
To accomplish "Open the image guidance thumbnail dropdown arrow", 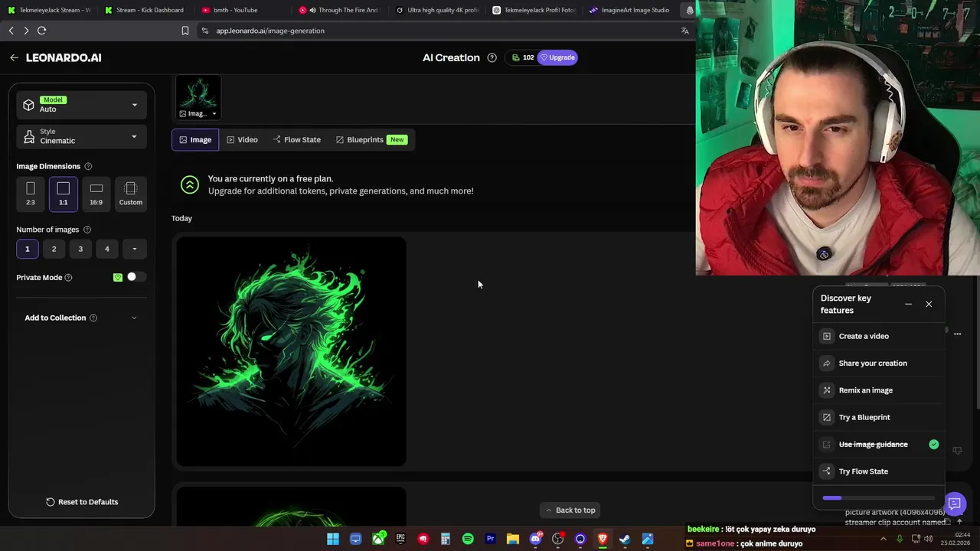I will (214, 114).
